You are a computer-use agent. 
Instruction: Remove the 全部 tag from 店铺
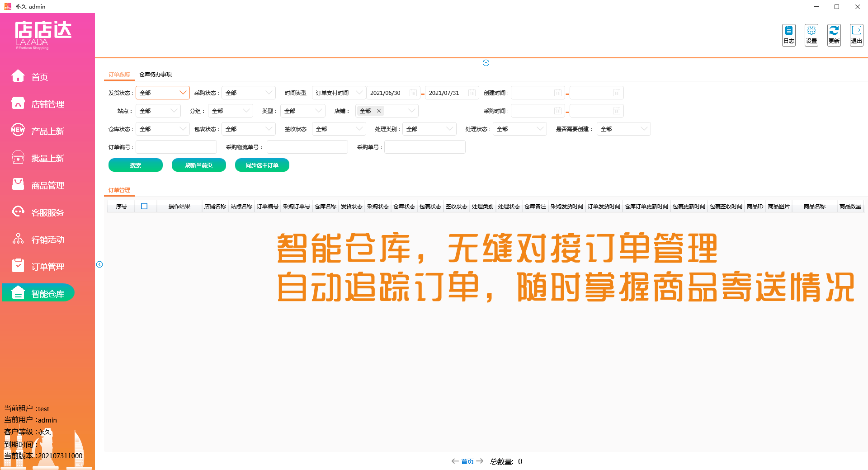pyautogui.click(x=379, y=111)
